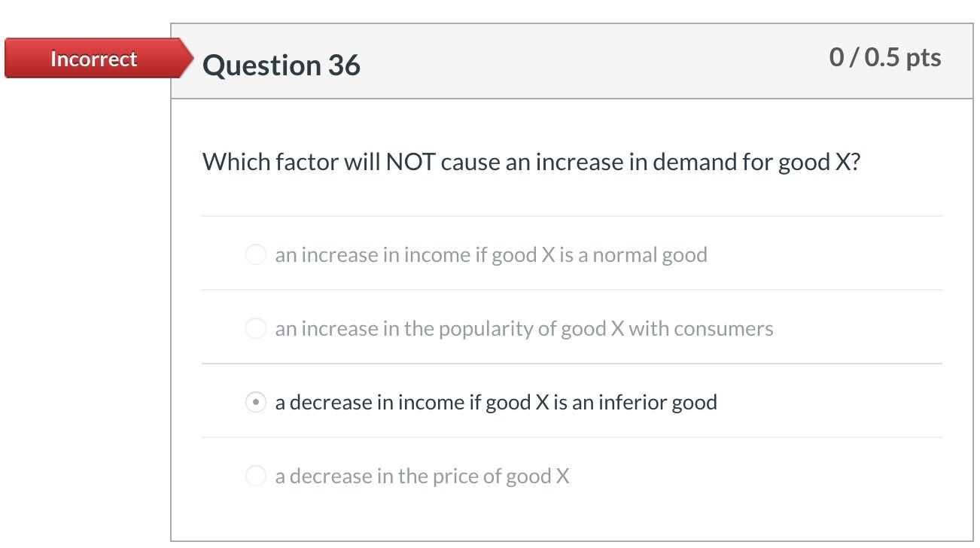Choose the popularity increase radio button
This screenshot has width=980, height=548.
pos(256,328)
